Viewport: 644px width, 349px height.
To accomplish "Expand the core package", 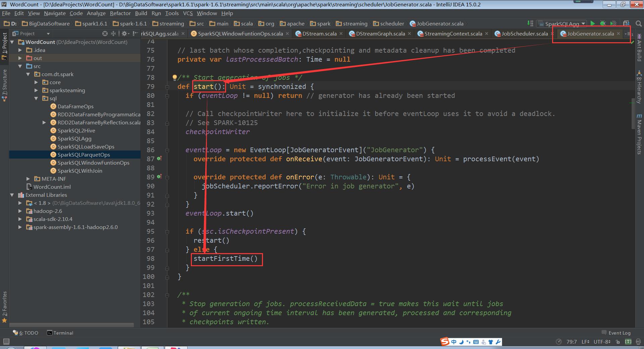I will click(36, 82).
